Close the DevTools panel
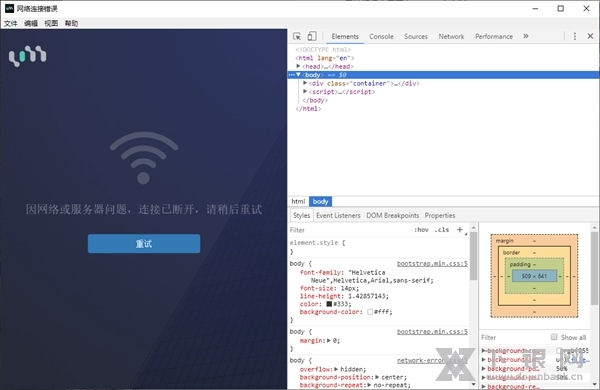 click(590, 36)
